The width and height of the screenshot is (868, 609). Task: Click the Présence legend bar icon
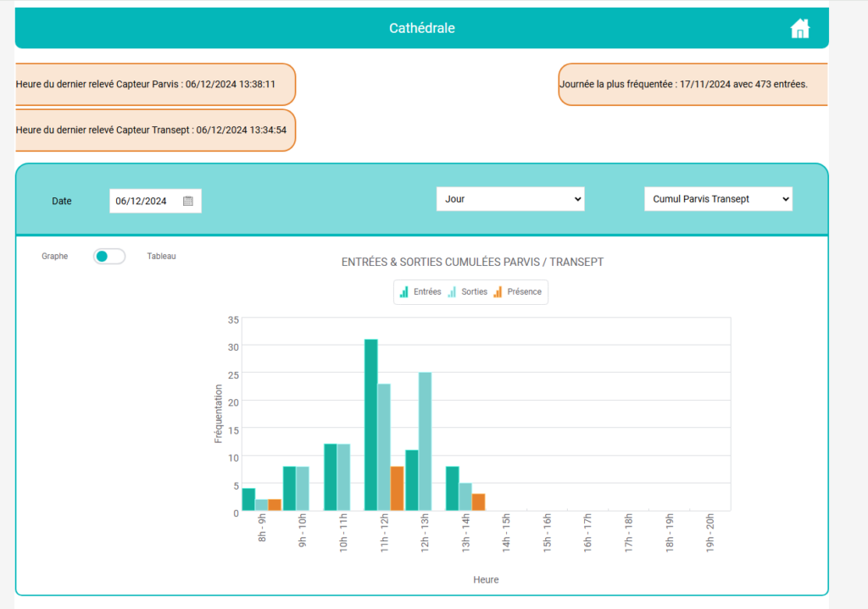[x=498, y=291]
